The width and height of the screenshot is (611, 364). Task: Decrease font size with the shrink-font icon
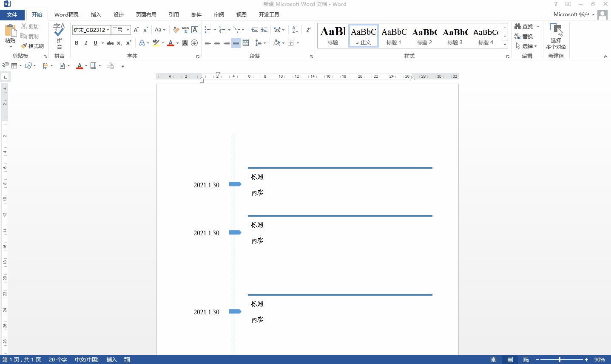145,30
